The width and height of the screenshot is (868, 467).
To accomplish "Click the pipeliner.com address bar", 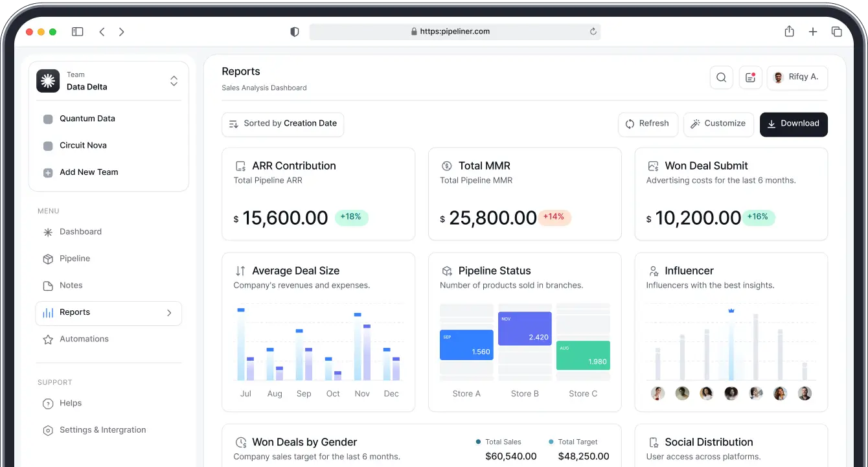I will click(x=455, y=32).
